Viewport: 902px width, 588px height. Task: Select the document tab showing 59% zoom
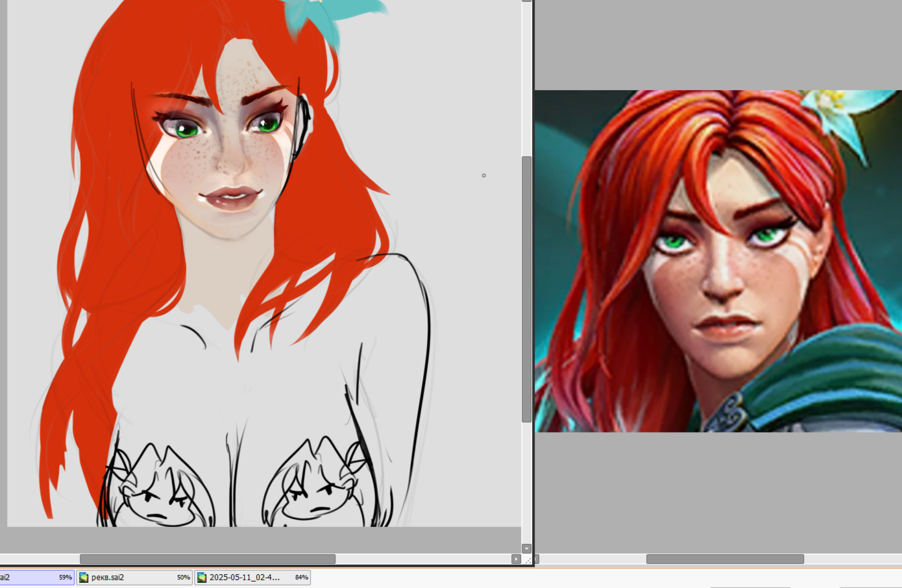(36, 577)
